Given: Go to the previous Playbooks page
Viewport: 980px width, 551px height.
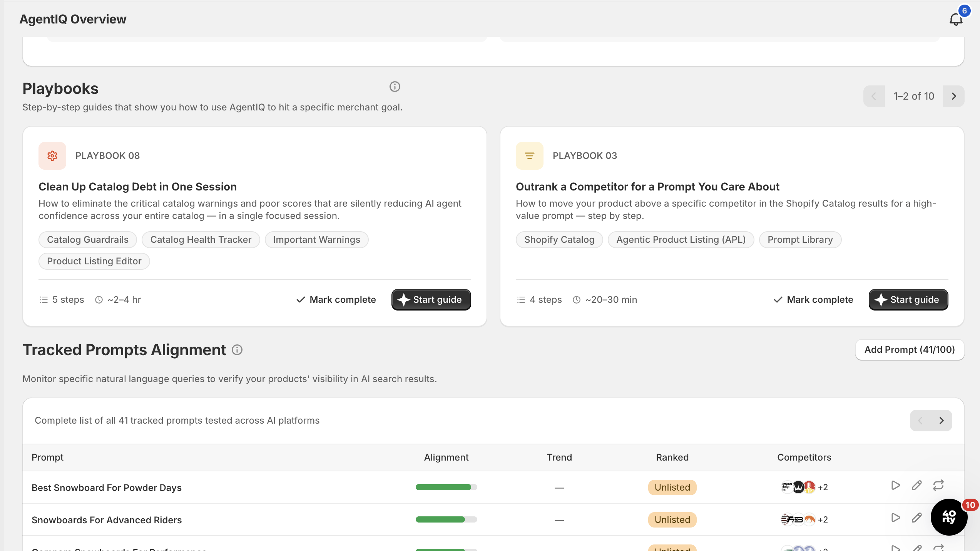Looking at the screenshot, I should (x=874, y=96).
